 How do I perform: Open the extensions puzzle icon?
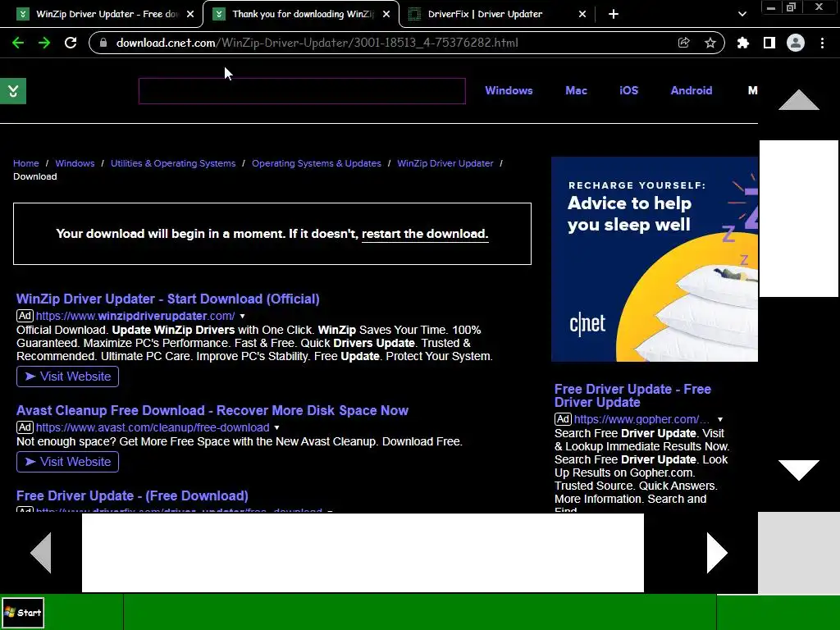coord(743,43)
